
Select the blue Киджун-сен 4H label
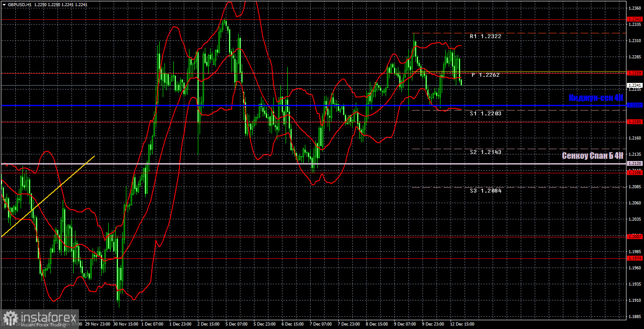click(x=596, y=98)
